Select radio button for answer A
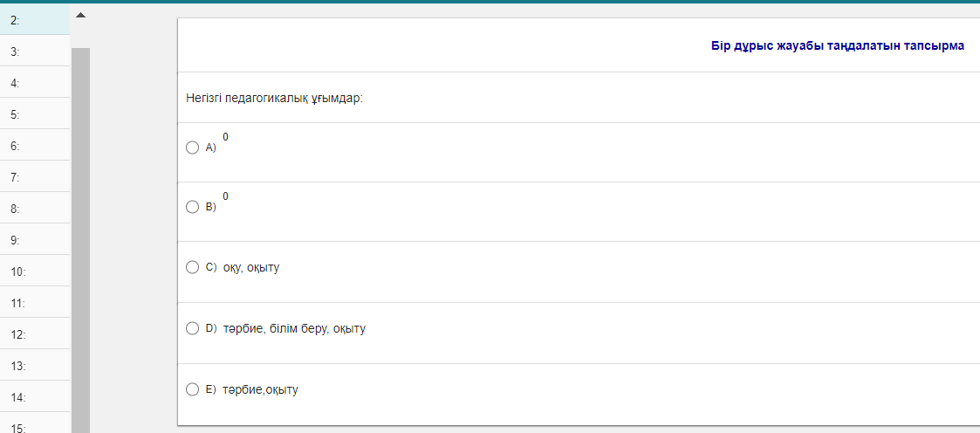The width and height of the screenshot is (980, 433). pos(193,148)
